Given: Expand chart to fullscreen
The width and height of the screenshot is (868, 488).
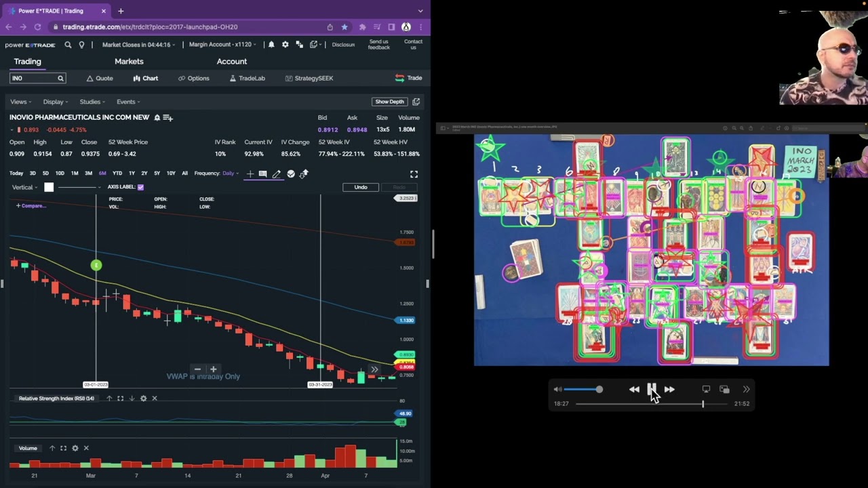Looking at the screenshot, I should coord(414,174).
